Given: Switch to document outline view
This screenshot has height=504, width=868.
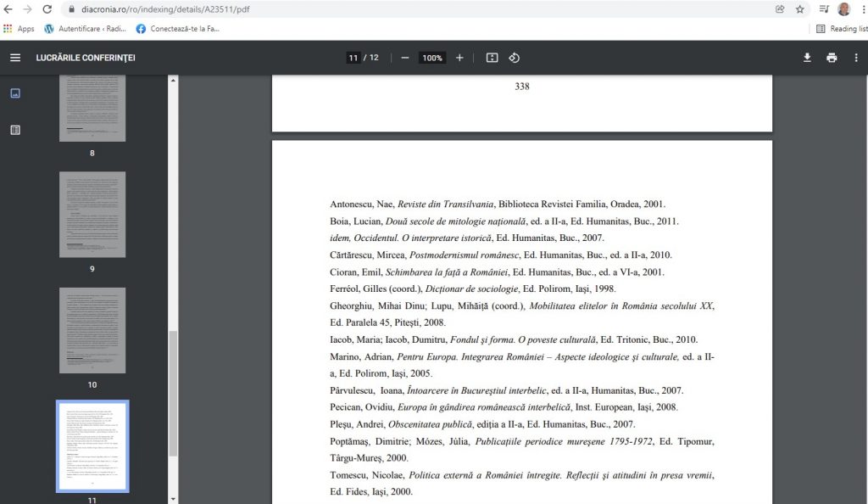Looking at the screenshot, I should click(x=15, y=130).
